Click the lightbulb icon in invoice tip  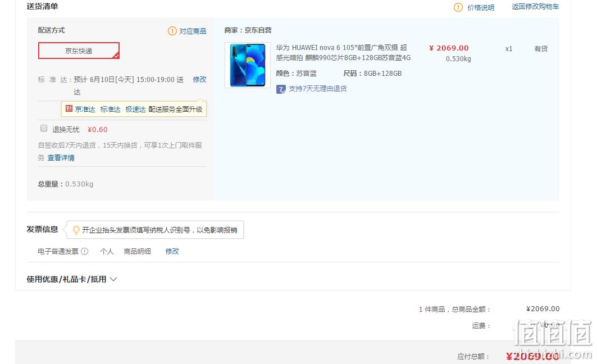coord(76,230)
